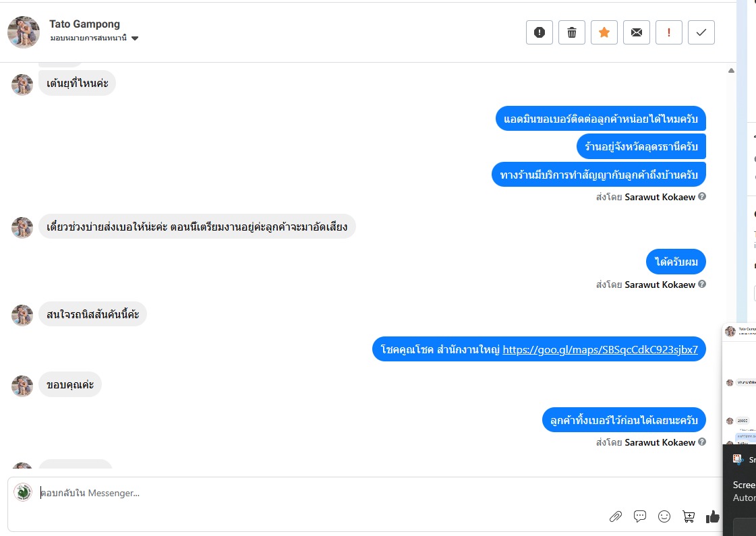This screenshot has width=756, height=536.
Task: Toggle the red exclamation priority flag
Action: [x=669, y=32]
